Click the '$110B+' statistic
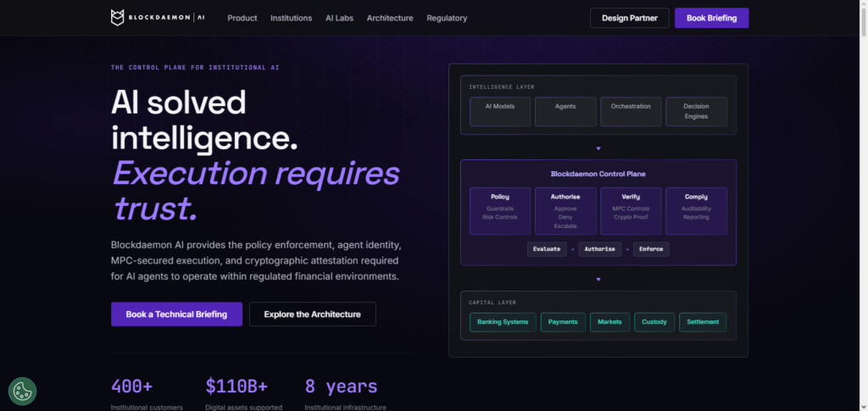Viewport: 868px width, 411px height. [236, 386]
